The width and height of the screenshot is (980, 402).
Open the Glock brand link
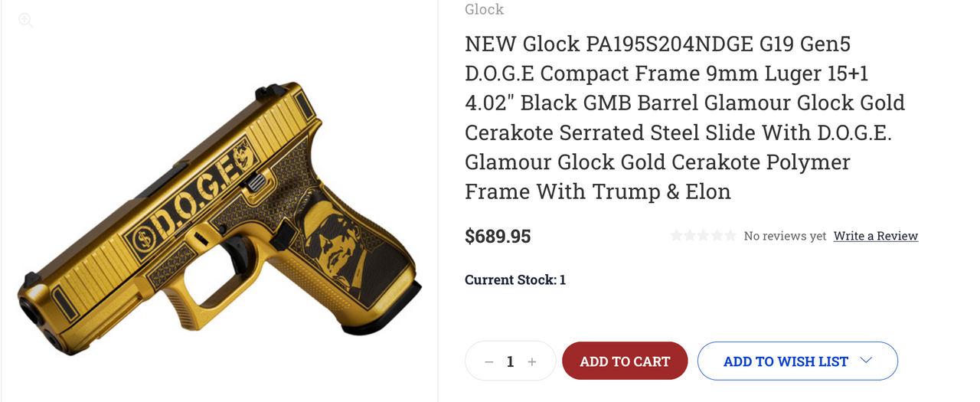tap(484, 9)
